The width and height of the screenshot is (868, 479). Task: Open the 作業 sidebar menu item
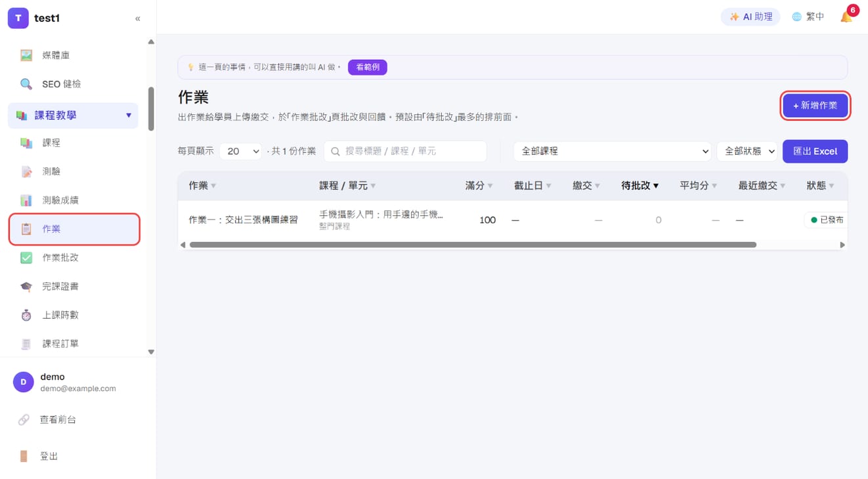pos(74,229)
